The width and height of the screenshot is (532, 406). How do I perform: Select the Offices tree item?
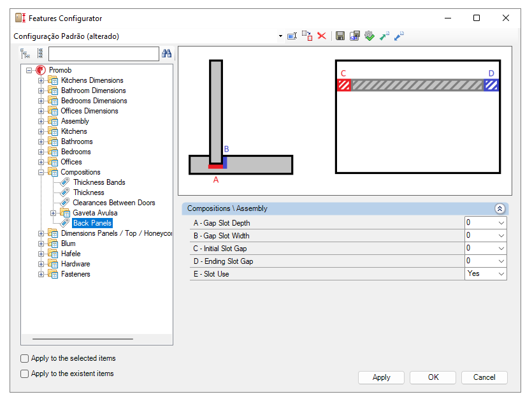point(71,162)
